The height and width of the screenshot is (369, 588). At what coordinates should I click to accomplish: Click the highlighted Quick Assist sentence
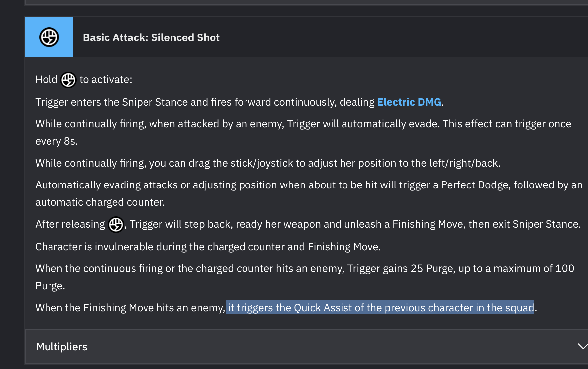381,308
